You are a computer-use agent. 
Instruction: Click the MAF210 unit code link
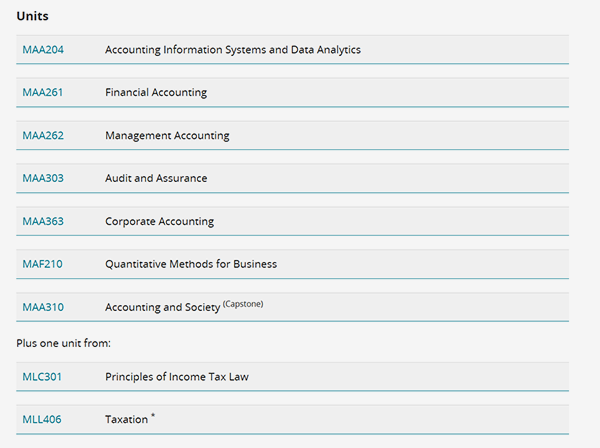click(x=42, y=265)
